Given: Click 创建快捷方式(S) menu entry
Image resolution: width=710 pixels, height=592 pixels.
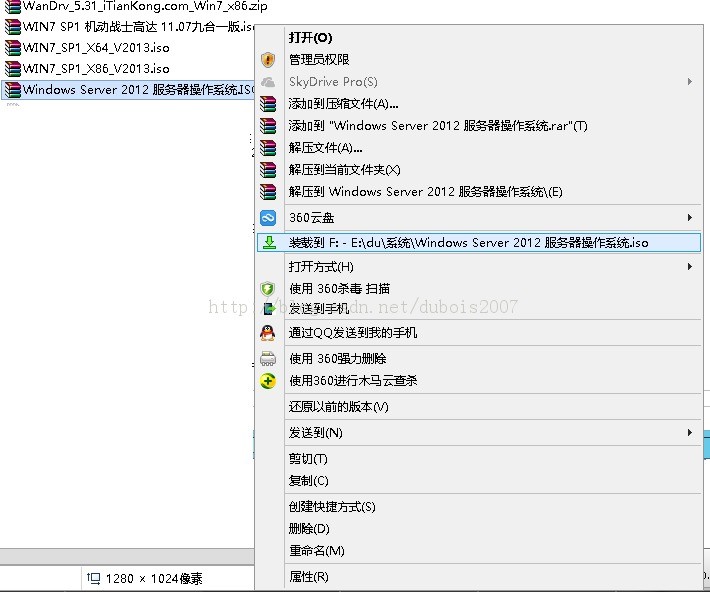Looking at the screenshot, I should (x=332, y=507).
